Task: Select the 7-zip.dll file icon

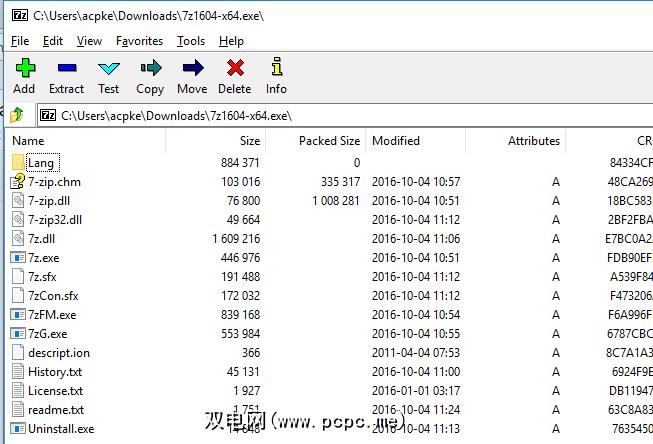Action: pos(18,201)
